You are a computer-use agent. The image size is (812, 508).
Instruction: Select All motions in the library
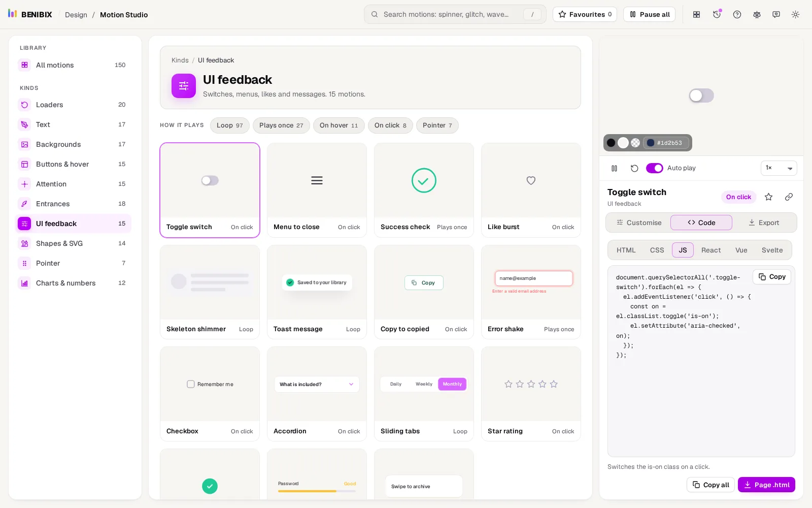click(75, 65)
